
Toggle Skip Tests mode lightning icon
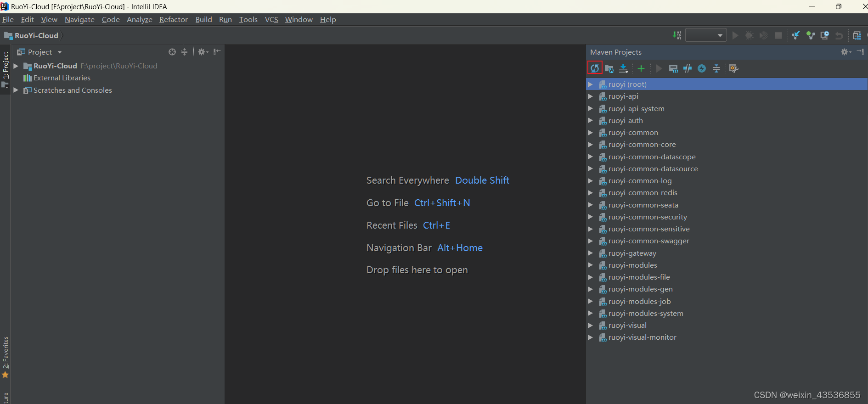tap(702, 68)
